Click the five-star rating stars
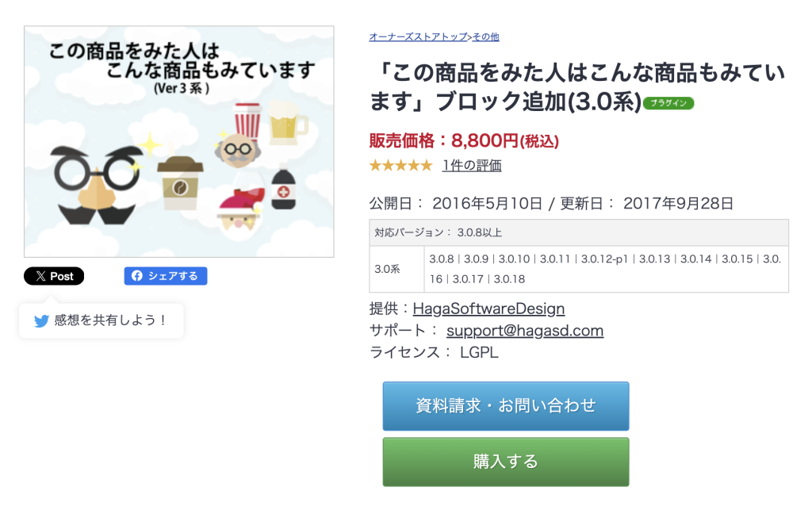Image resolution: width=812 pixels, height=510 pixels. click(400, 165)
